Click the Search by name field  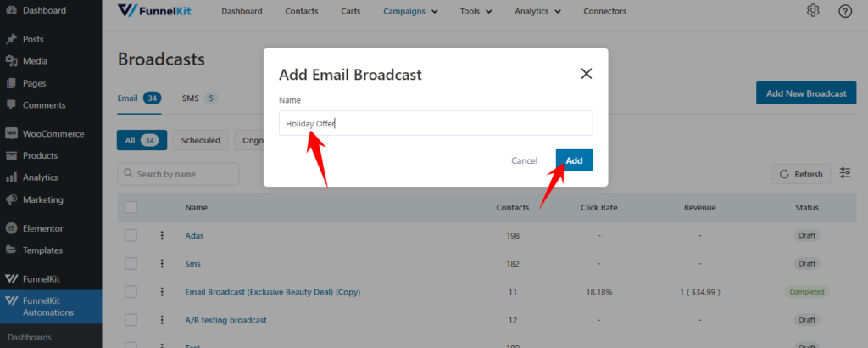[178, 174]
